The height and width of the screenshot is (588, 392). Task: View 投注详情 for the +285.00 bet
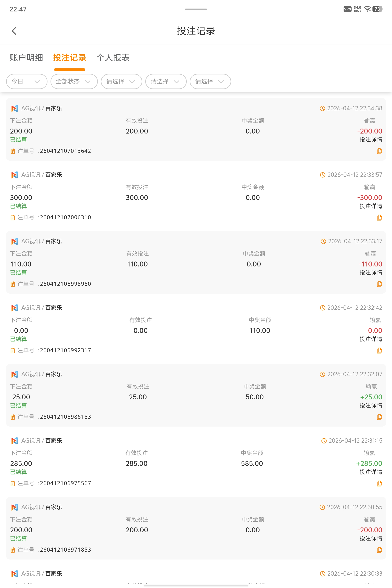coord(371,472)
